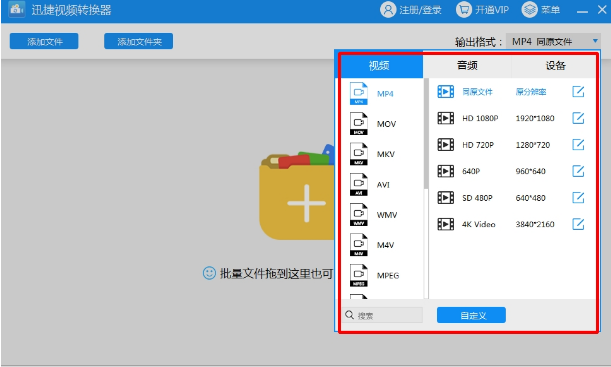Edit the 同原文件 preset settings

[578, 92]
